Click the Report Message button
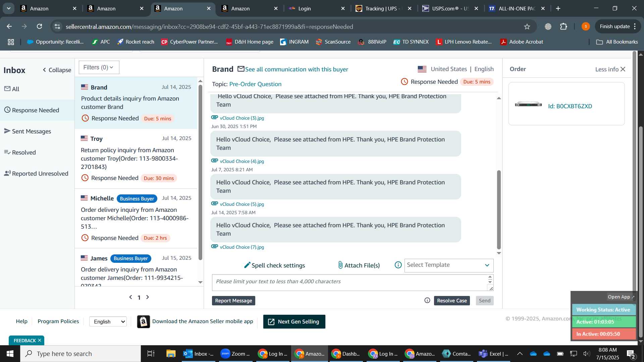This screenshot has width=644, height=362. tap(233, 301)
